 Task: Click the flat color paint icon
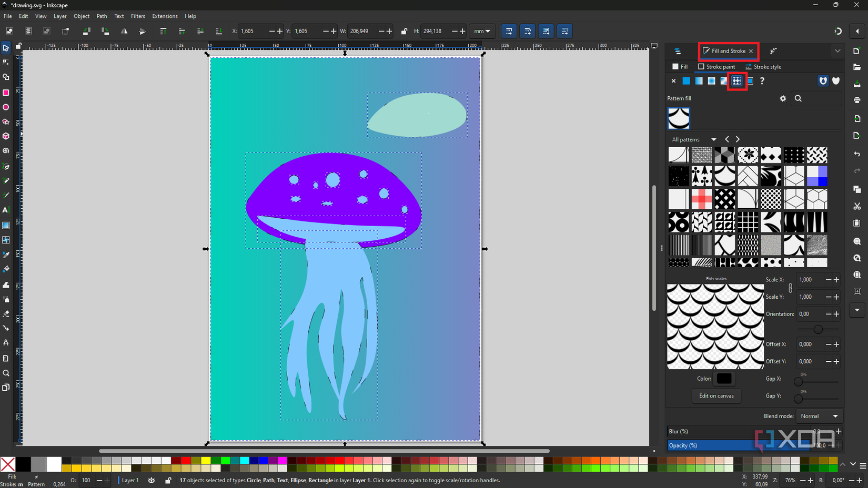[x=686, y=81]
